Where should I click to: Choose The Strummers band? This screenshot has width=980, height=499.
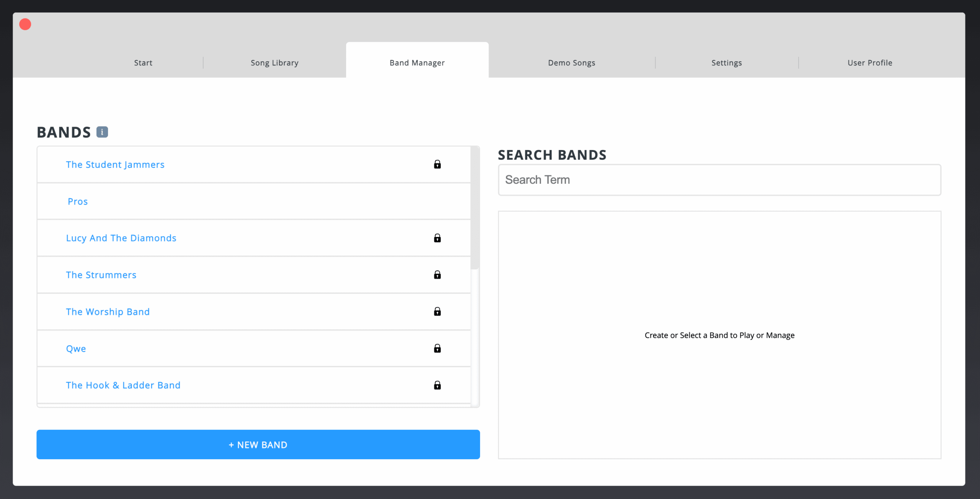click(x=101, y=275)
